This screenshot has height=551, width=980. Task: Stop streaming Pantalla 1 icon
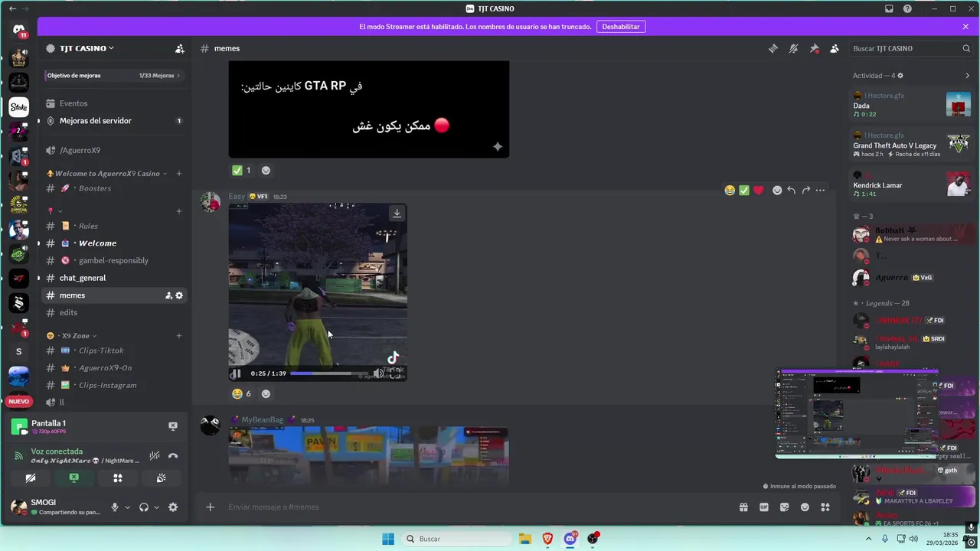[173, 426]
